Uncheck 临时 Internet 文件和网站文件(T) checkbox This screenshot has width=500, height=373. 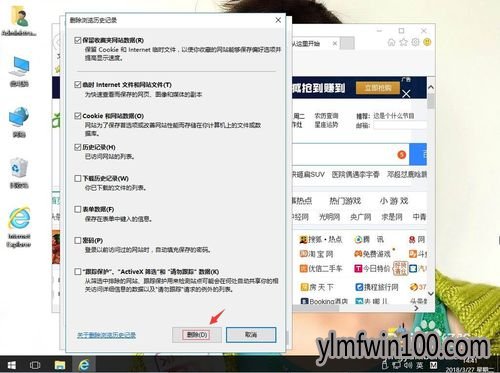coord(78,85)
